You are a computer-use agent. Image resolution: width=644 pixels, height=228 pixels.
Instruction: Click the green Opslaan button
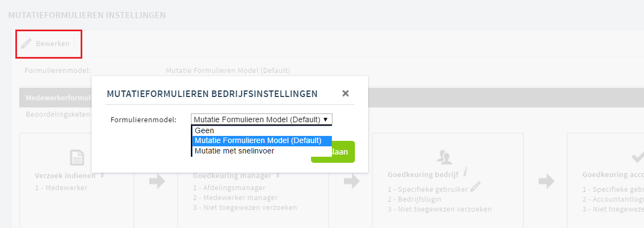tap(333, 152)
